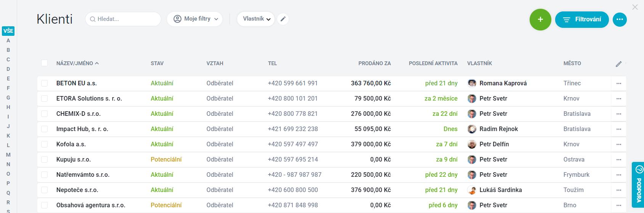Viewport: 644px width, 213px height.
Task: Open the blue three-dots more options button
Action: (x=620, y=19)
